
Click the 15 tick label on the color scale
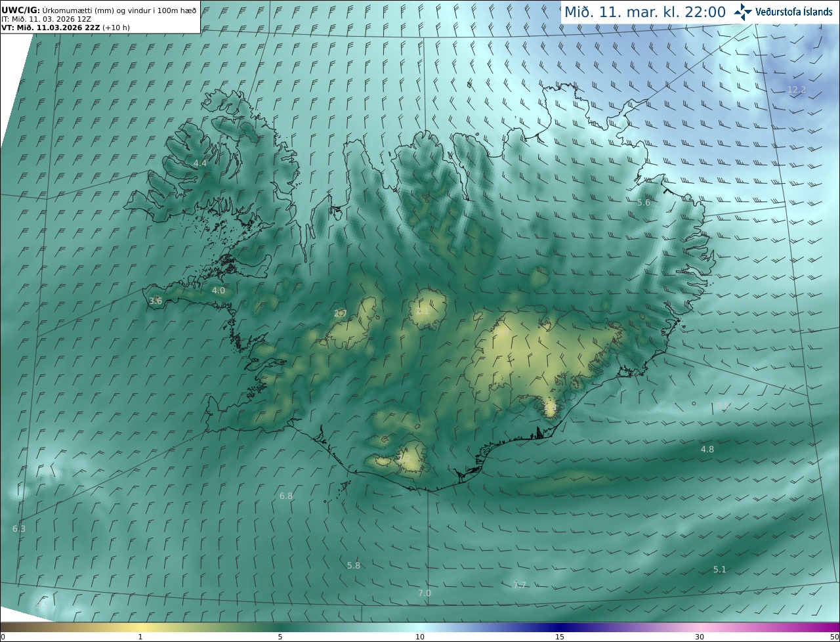click(x=560, y=637)
